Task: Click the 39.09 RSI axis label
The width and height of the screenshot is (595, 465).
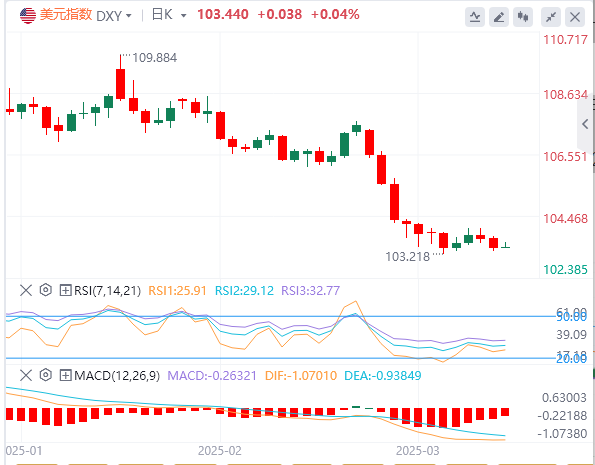Action: [x=571, y=335]
